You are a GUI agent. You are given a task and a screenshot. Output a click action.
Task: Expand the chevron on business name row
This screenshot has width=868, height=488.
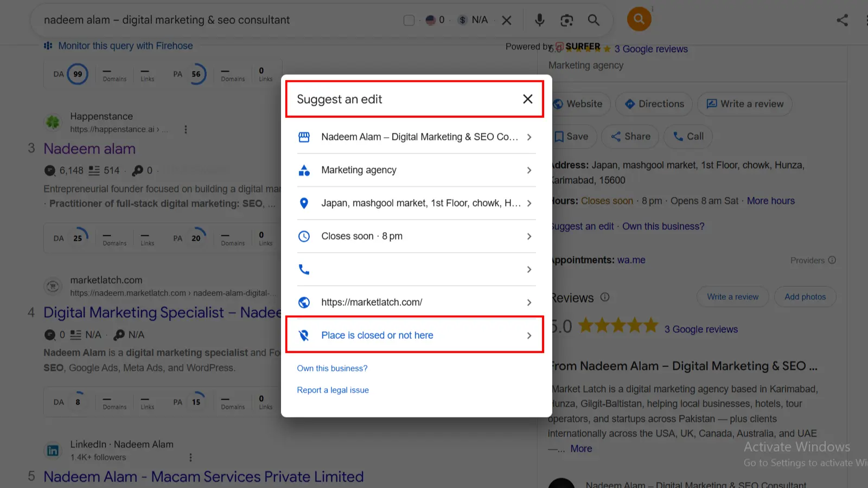pyautogui.click(x=529, y=137)
